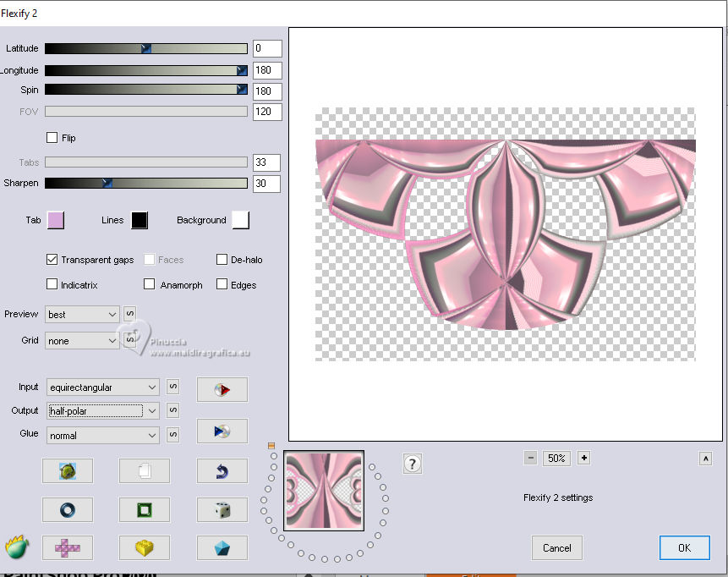Click the Longitude slider handle
Screen dimensions: 728x577
242,70
